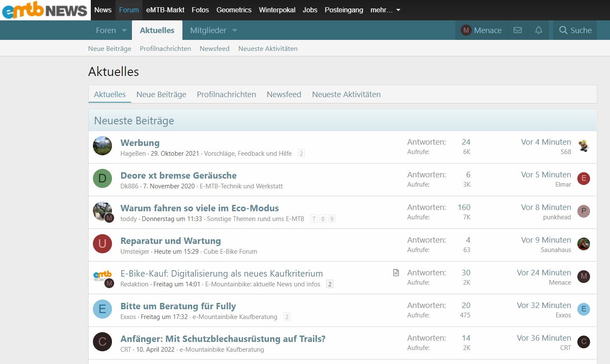610x364 pixels.
Task: Open thread 'Deore xt bremse Geräusche'
Action: tap(178, 176)
